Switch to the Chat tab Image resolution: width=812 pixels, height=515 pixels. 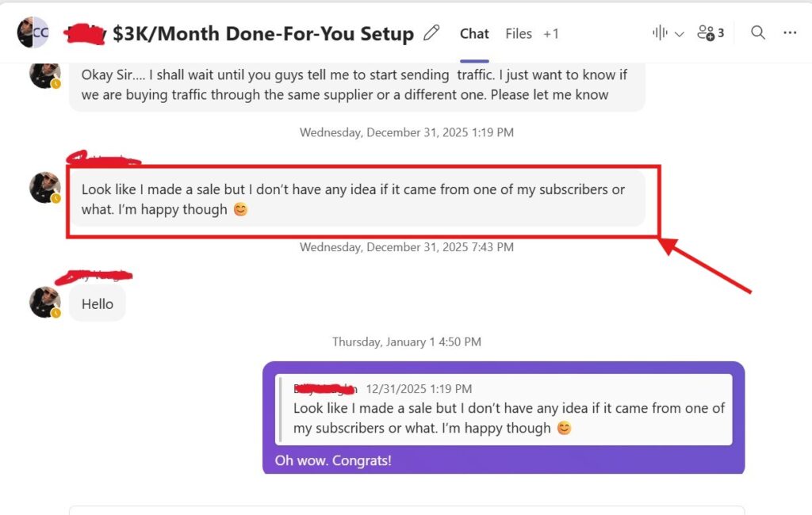tap(474, 33)
